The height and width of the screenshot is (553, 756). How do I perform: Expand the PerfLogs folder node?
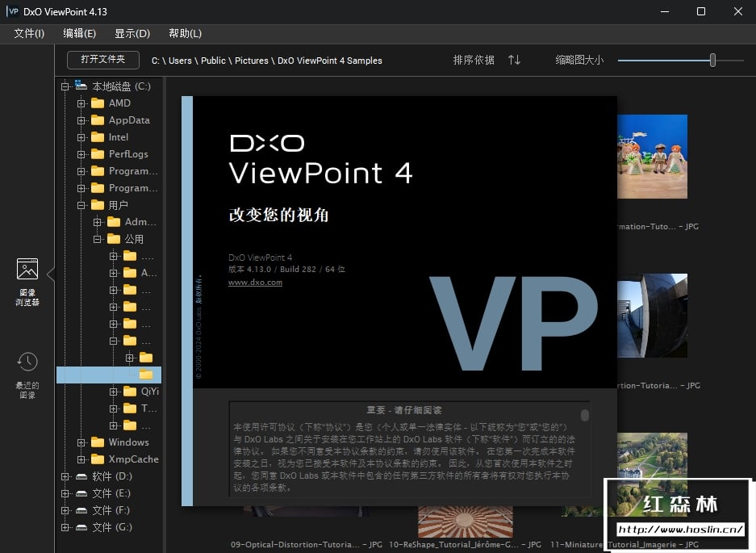[x=81, y=154]
